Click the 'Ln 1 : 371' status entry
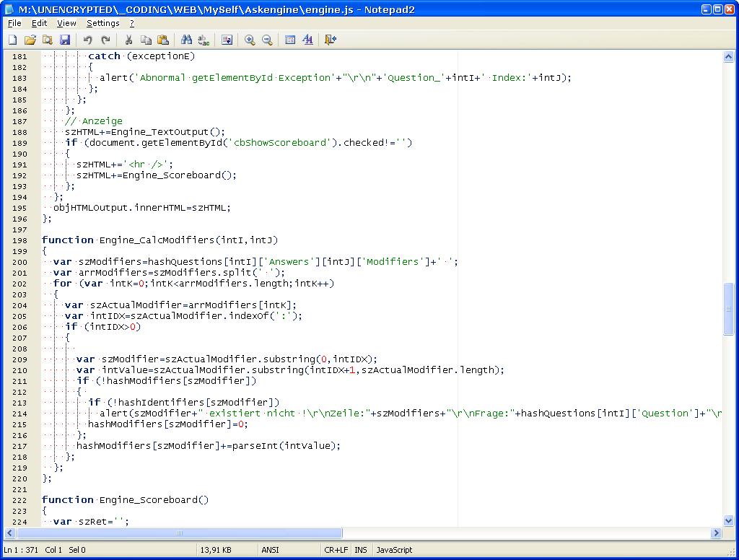Screen dimensions: 739x560 pos(21,550)
